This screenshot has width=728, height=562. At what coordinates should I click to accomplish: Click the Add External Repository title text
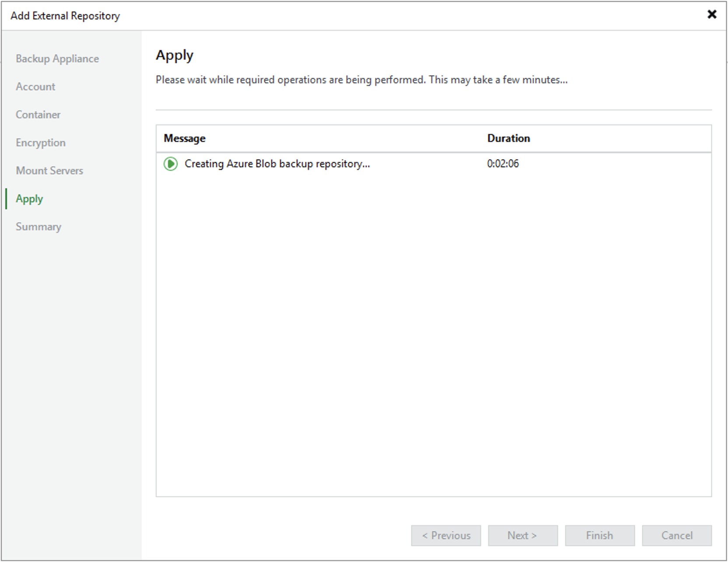click(65, 16)
